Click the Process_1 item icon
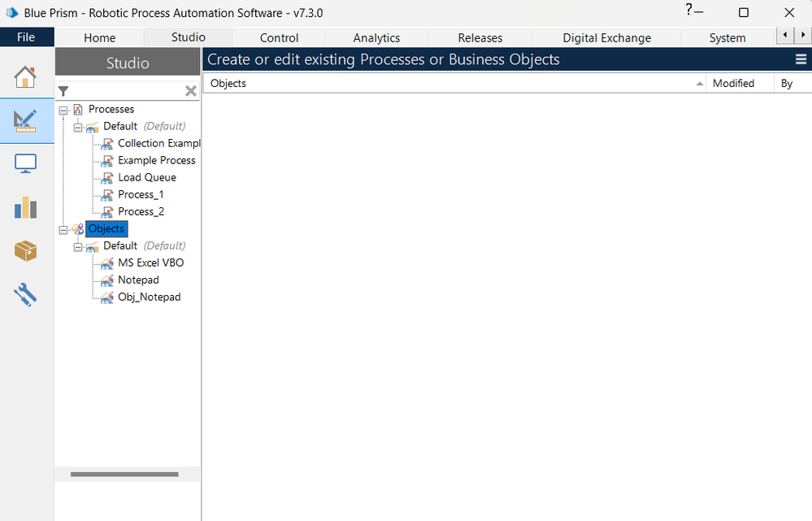 [107, 195]
